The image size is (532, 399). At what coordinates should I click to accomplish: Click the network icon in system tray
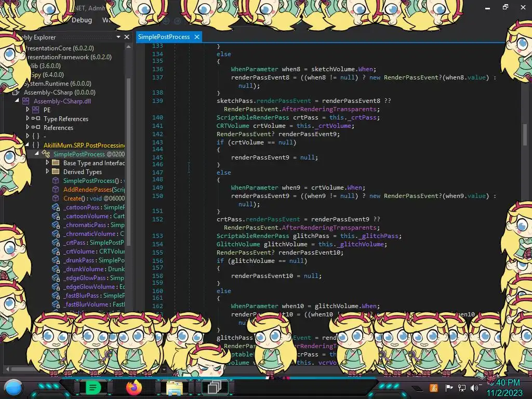(462, 388)
